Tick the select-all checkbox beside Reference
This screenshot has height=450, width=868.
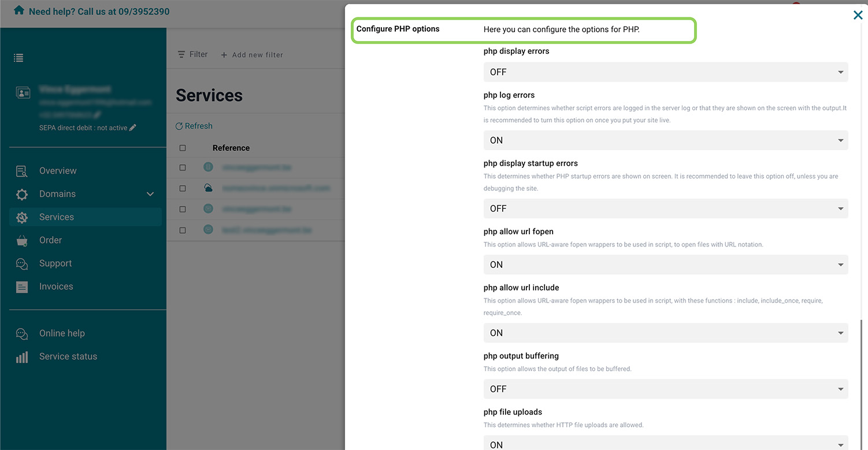click(x=183, y=148)
